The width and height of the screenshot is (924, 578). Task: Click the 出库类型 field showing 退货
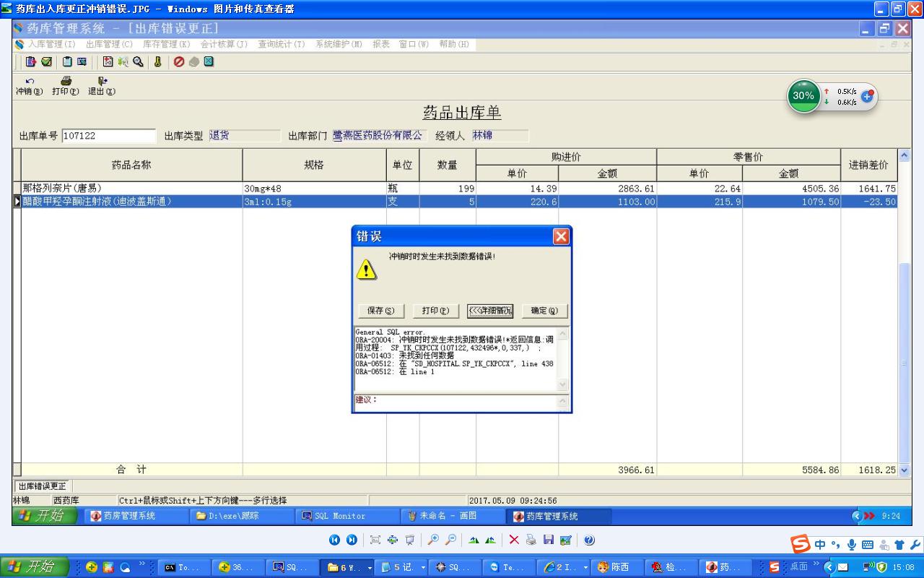[x=244, y=136]
